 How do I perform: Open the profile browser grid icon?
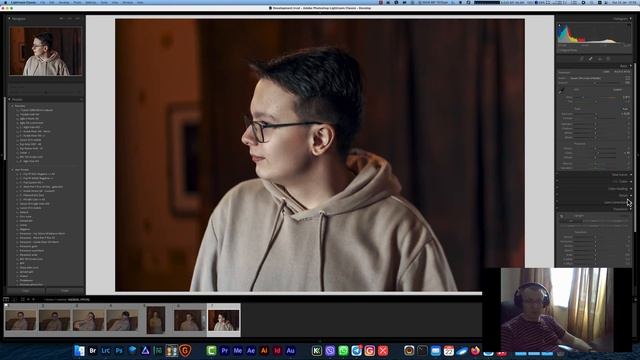tap(628, 78)
